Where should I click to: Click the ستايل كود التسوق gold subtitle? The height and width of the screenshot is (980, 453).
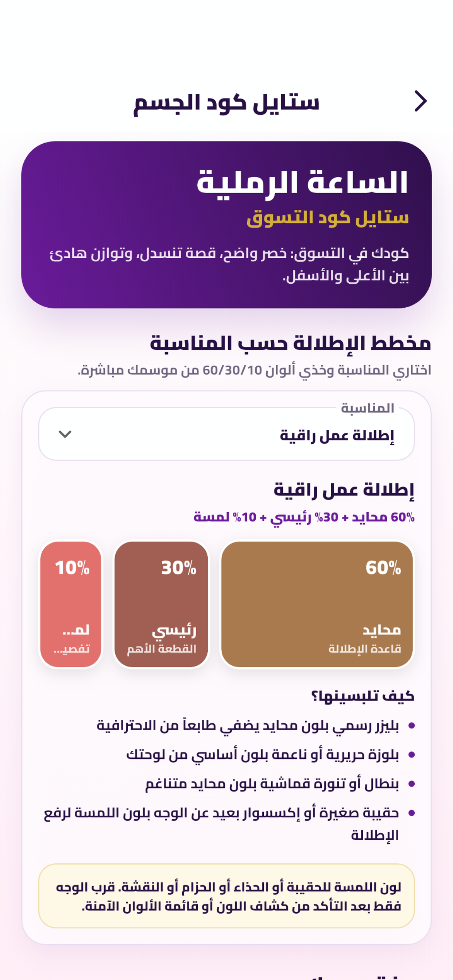coord(328,218)
